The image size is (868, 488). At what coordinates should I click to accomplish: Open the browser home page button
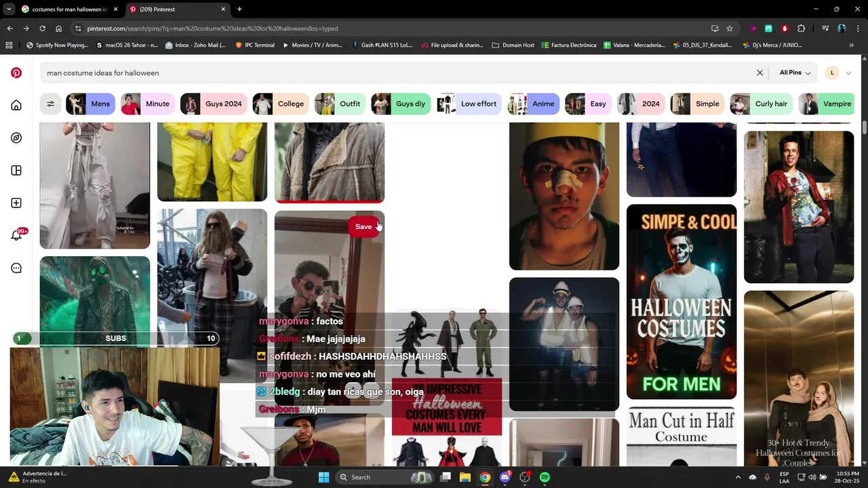coord(58,28)
